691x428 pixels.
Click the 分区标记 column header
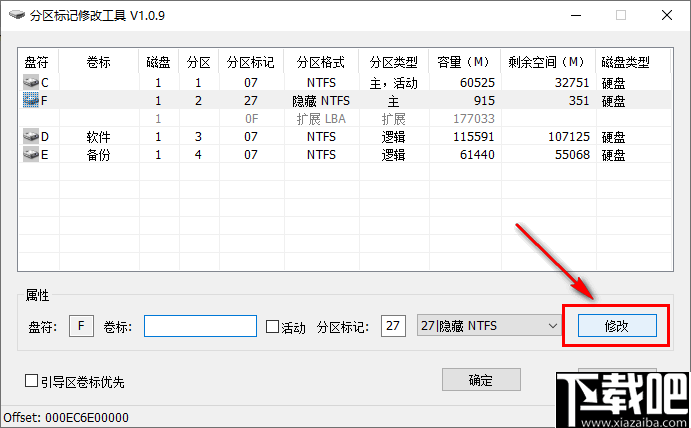click(251, 62)
